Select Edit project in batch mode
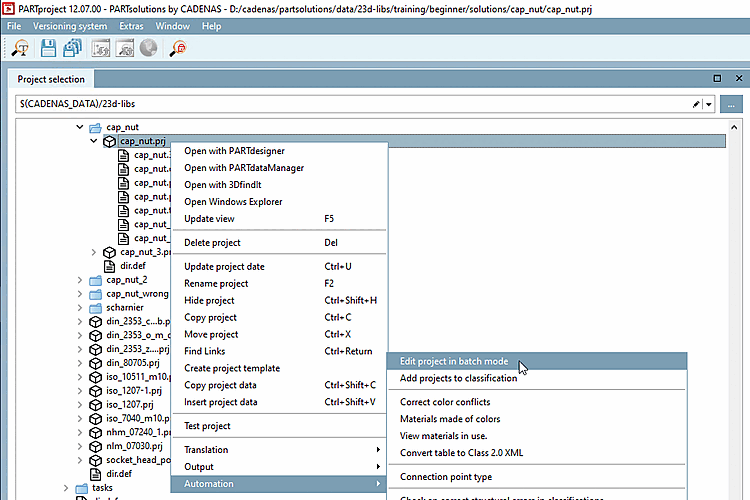The height and width of the screenshot is (500, 750). pyautogui.click(x=454, y=361)
